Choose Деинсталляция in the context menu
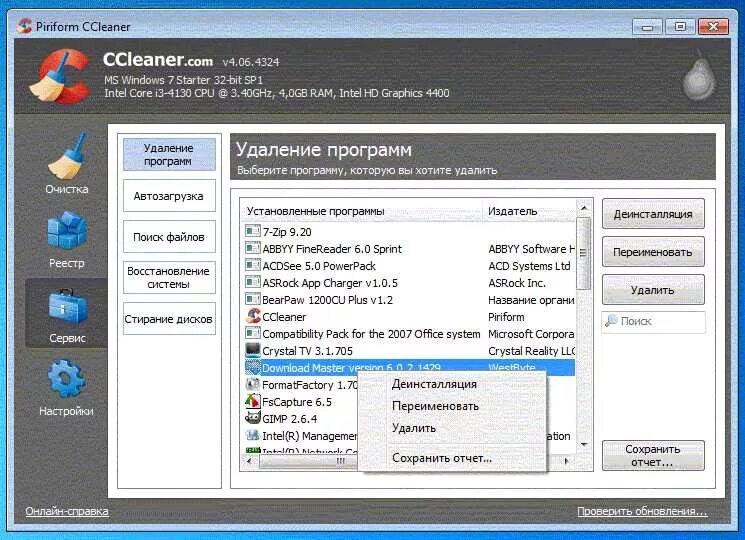This screenshot has height=540, width=745. pos(434,384)
